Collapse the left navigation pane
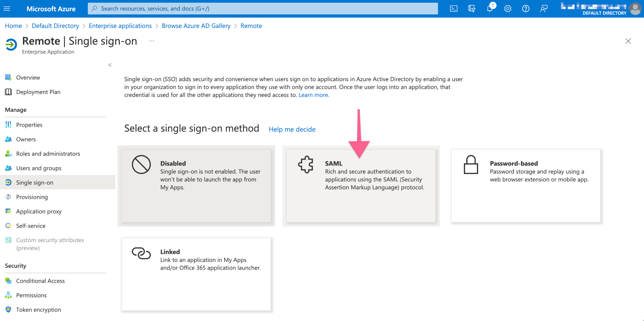Viewport: 644px width, 321px height. [x=109, y=65]
